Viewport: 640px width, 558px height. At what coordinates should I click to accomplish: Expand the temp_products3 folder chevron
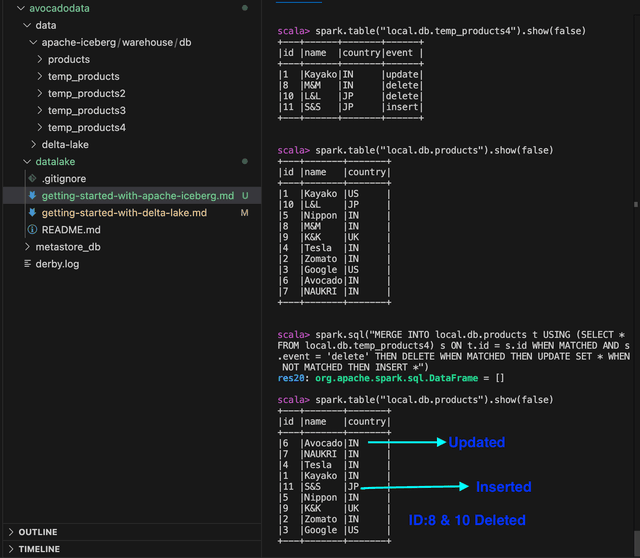point(40,110)
